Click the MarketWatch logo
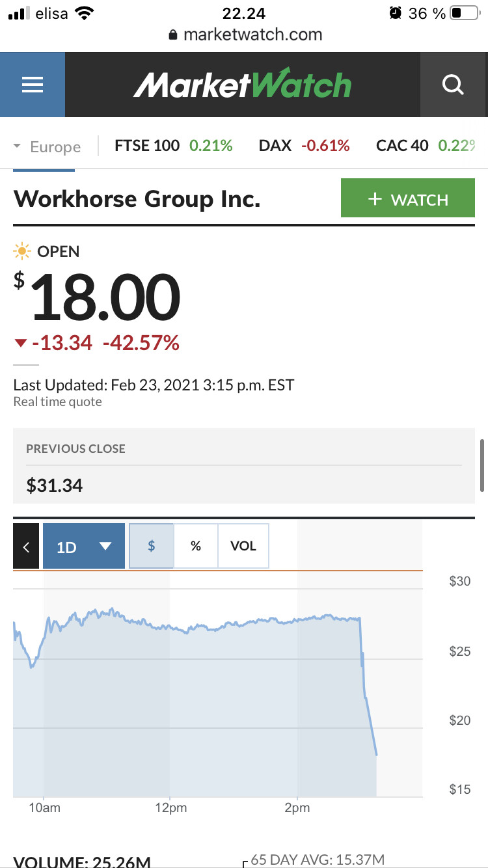Image resolution: width=488 pixels, height=868 pixels. pyautogui.click(x=243, y=85)
